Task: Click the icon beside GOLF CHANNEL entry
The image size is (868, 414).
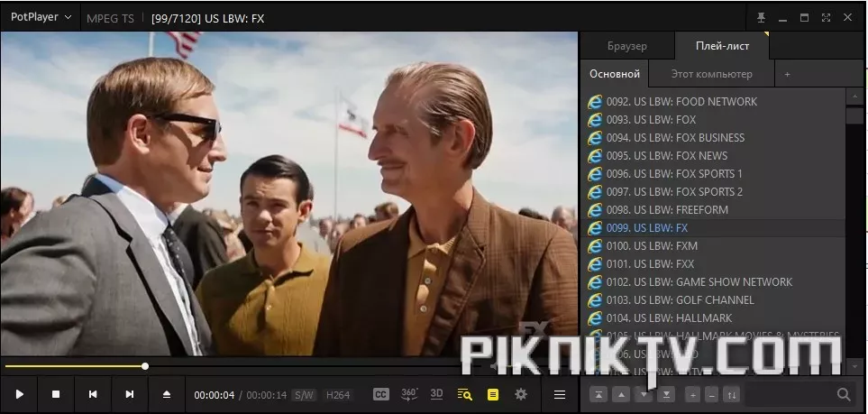Action: coord(595,299)
